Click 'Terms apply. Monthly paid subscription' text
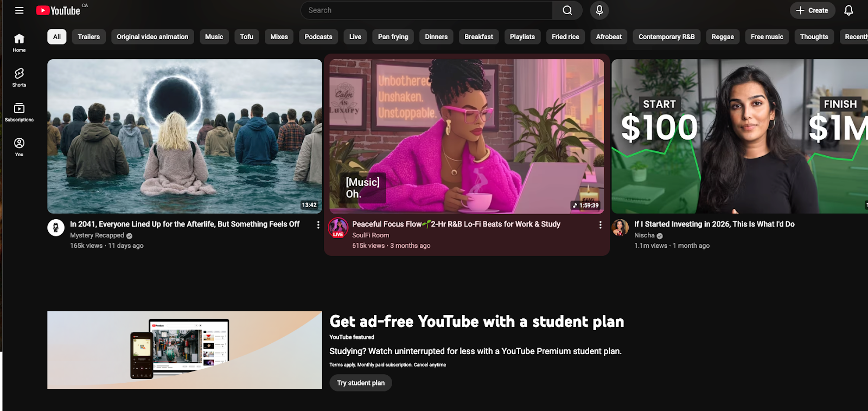868x411 pixels. click(388, 365)
